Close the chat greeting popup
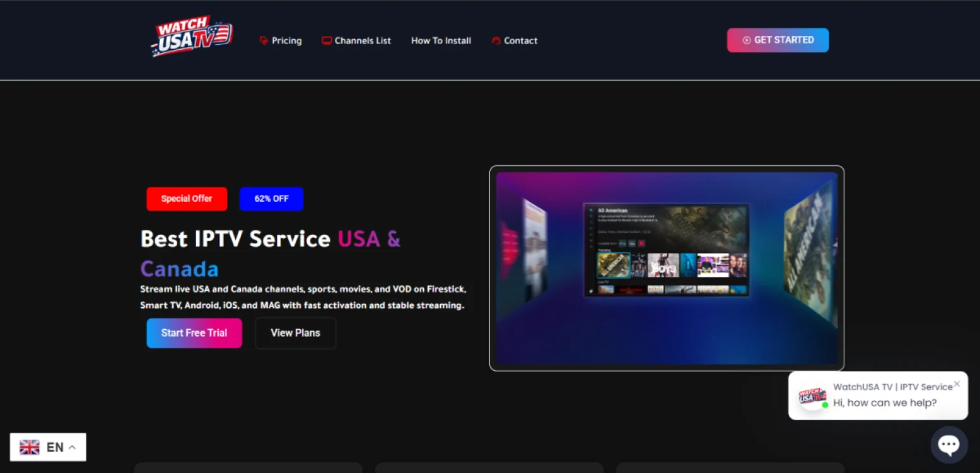The height and width of the screenshot is (473, 980). (957, 383)
